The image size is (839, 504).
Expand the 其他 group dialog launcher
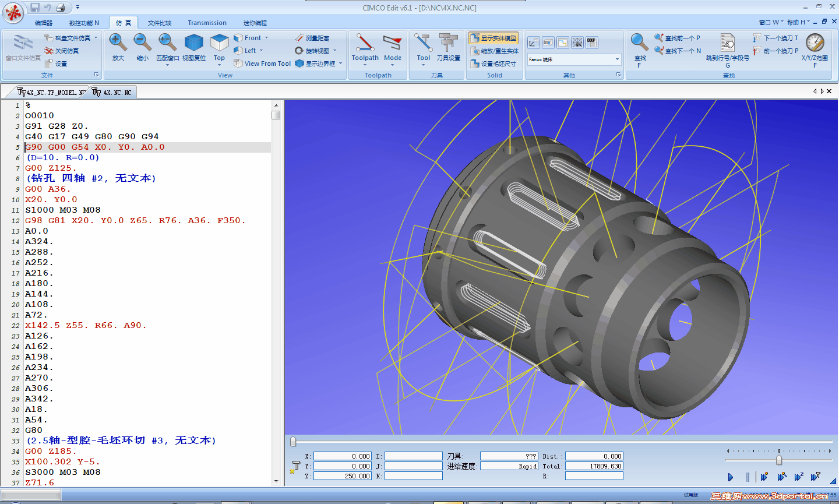pos(618,75)
